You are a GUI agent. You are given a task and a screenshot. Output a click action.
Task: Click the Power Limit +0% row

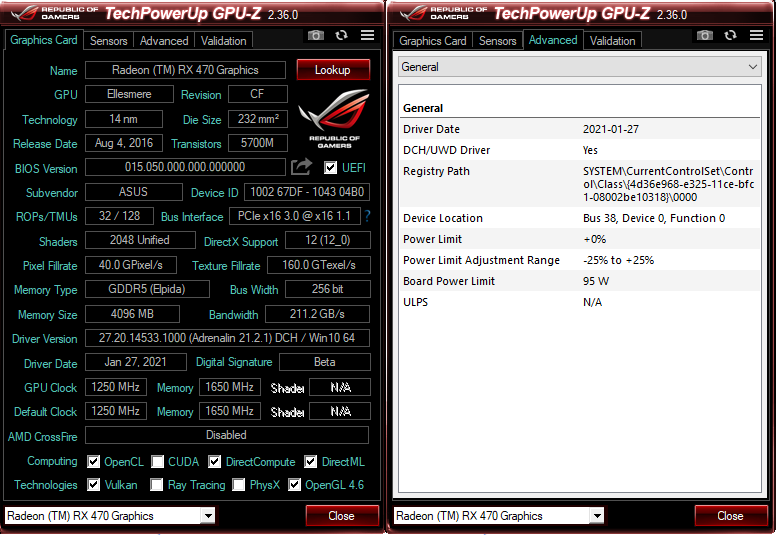580,239
